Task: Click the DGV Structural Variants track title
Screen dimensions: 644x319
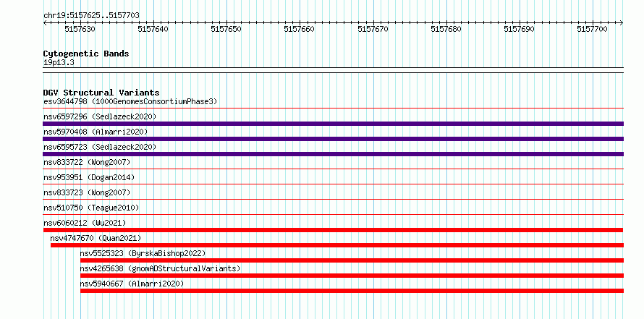Action: 101,93
